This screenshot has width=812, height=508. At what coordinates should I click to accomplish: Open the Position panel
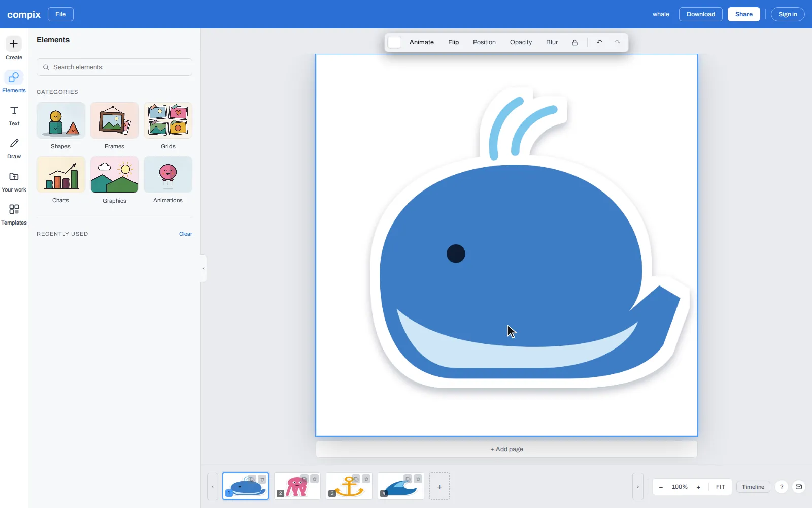coord(484,42)
